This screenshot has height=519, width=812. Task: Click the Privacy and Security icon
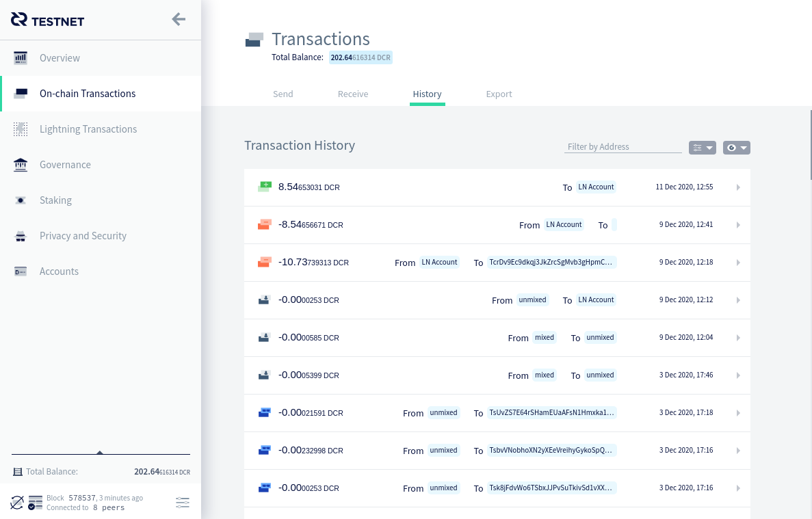(21, 236)
